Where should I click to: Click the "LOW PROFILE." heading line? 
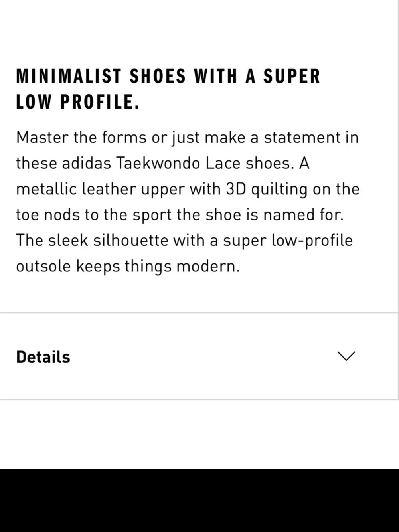(78, 102)
